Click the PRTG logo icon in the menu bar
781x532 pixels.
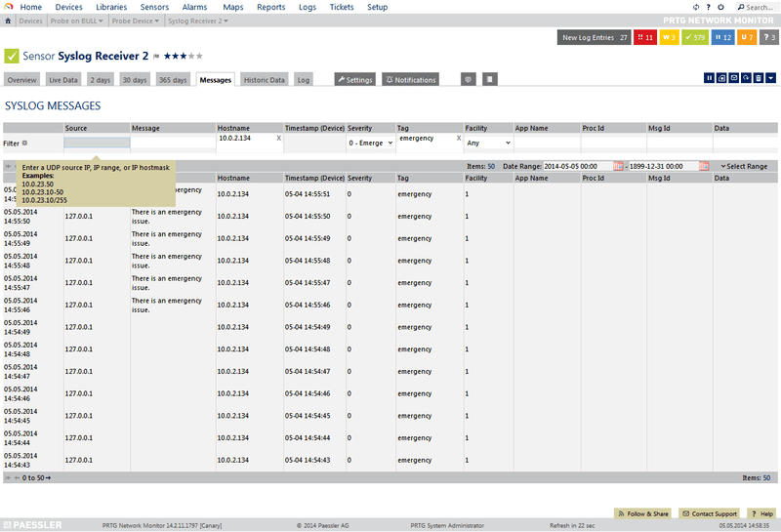click(x=8, y=7)
